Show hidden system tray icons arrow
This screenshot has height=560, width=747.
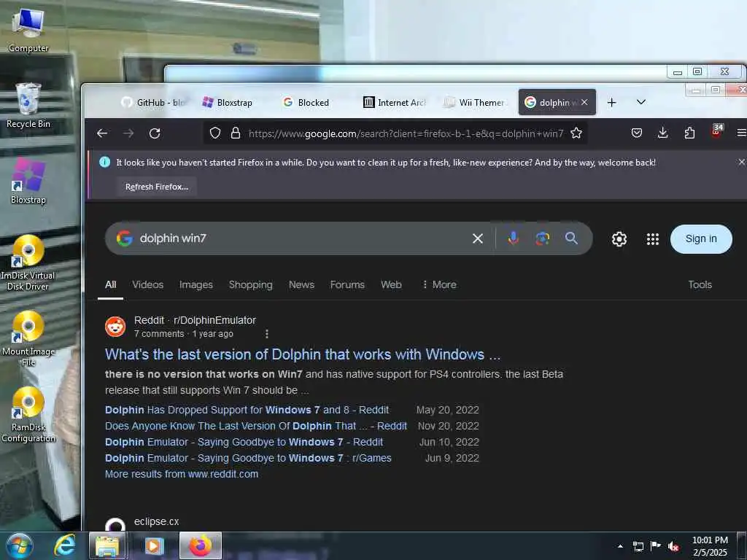[620, 546]
